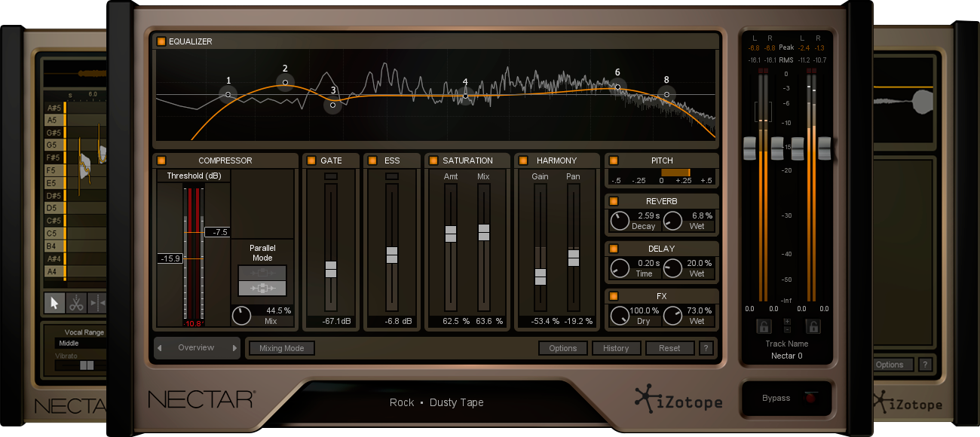Go to the next view with the right arrow
980x437 pixels.
(234, 348)
